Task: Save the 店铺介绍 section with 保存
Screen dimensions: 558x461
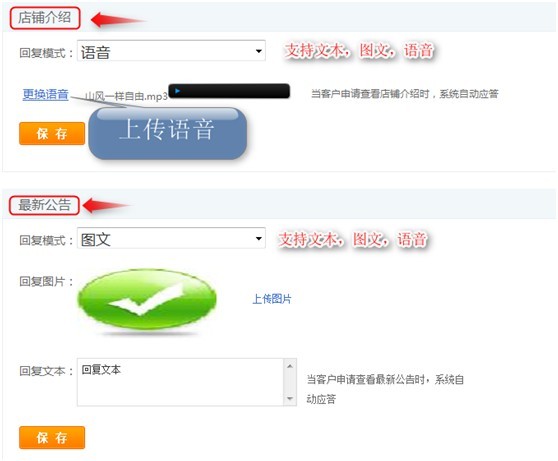Action: 52,134
